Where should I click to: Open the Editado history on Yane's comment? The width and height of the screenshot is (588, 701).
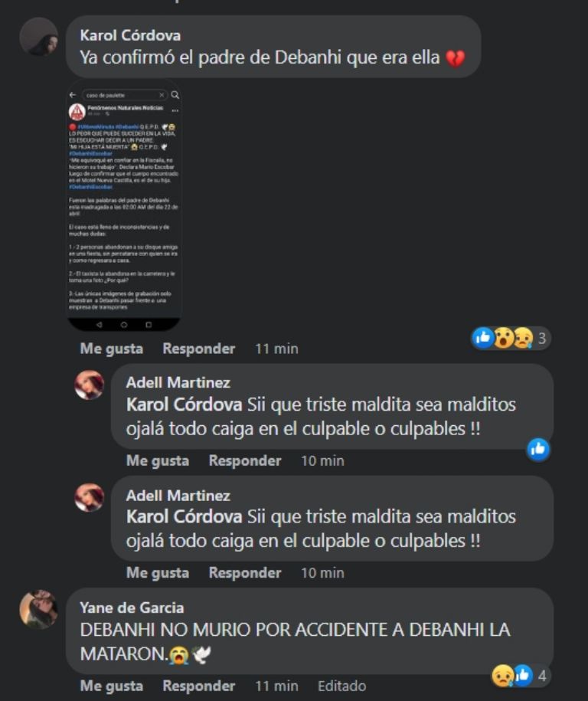(341, 686)
